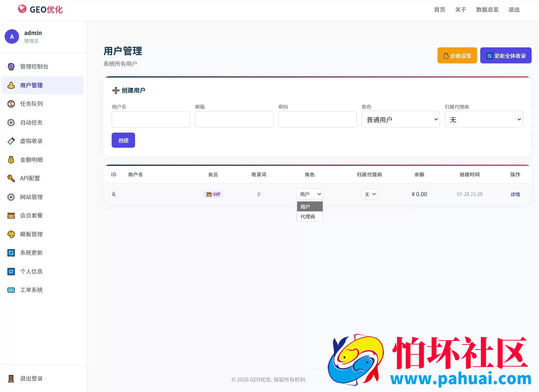Click the ¥ 0.00 balance cell
This screenshot has height=392, width=539.
419,194
